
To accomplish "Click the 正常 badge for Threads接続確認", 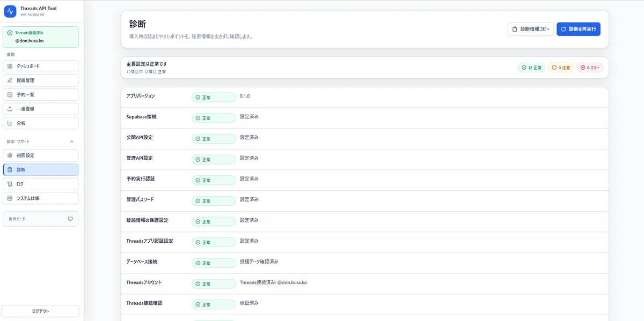I will (x=214, y=304).
